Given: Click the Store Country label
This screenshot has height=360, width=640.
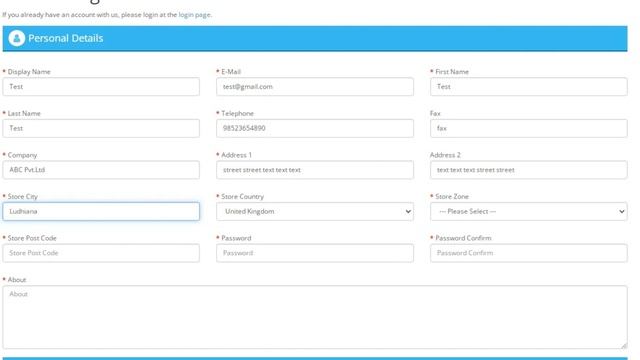Looking at the screenshot, I should tap(242, 197).
